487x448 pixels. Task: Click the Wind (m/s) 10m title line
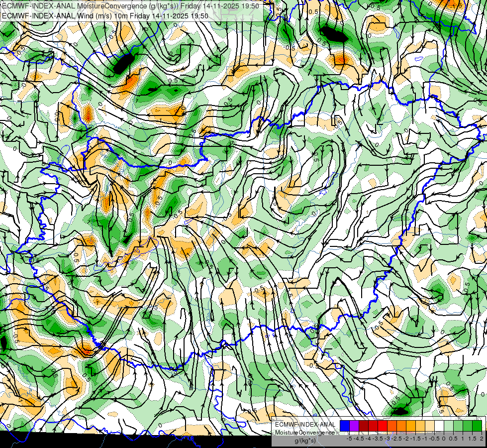[x=105, y=16]
